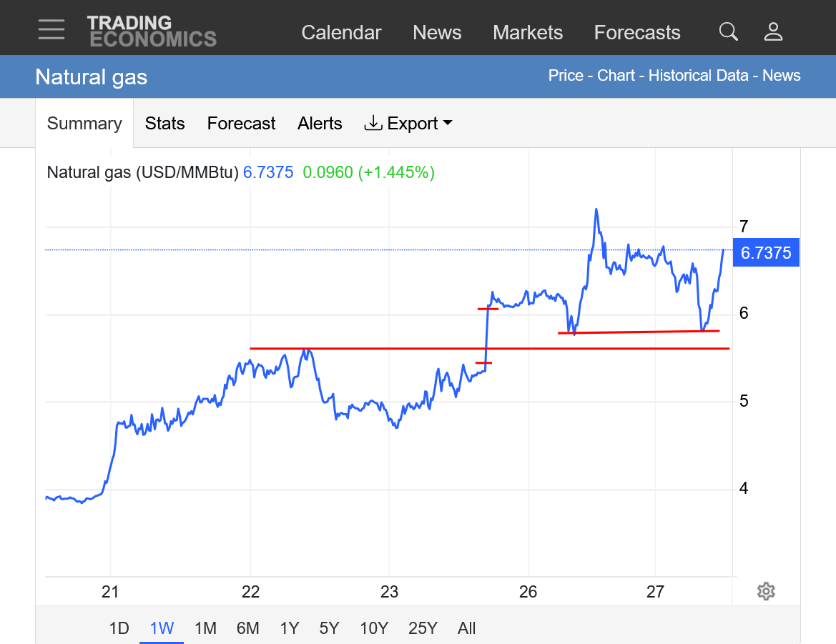Open the user account icon
836x644 pixels.
coord(773,31)
